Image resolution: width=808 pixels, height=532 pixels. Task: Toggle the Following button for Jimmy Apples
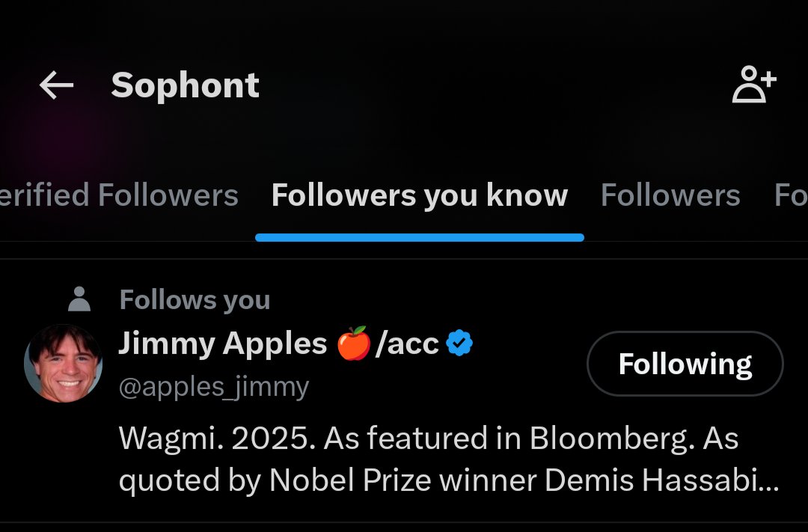click(x=685, y=364)
